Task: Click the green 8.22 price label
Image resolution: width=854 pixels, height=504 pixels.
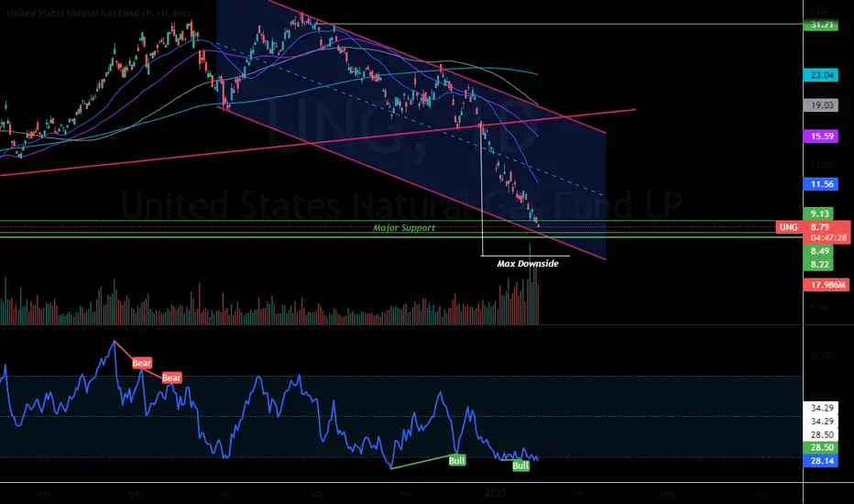Action: 819,265
